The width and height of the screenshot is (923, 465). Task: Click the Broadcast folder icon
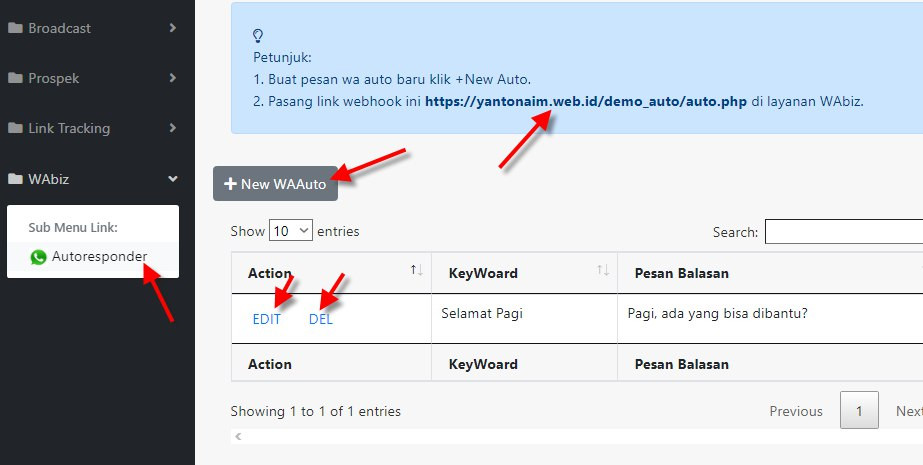pyautogui.click(x=15, y=28)
